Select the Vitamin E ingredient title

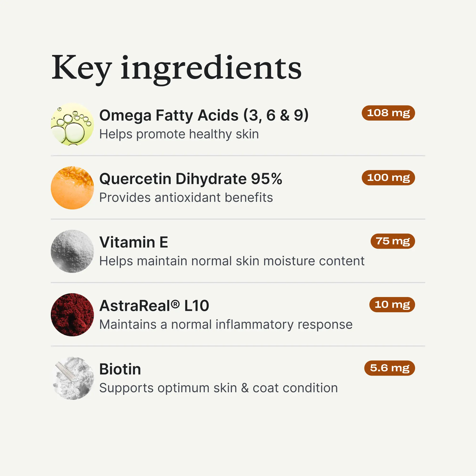pos(134,242)
